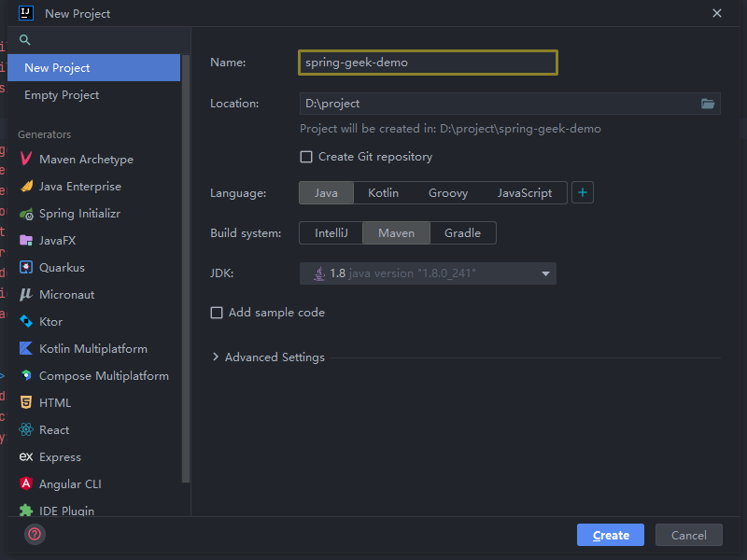Browse location with the folder icon
Image resolution: width=747 pixels, height=560 pixels.
708,104
